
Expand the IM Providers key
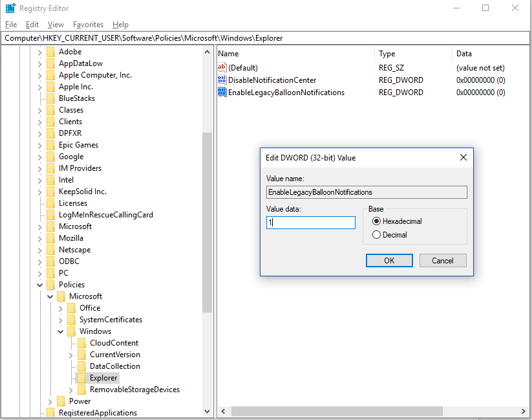(x=39, y=168)
